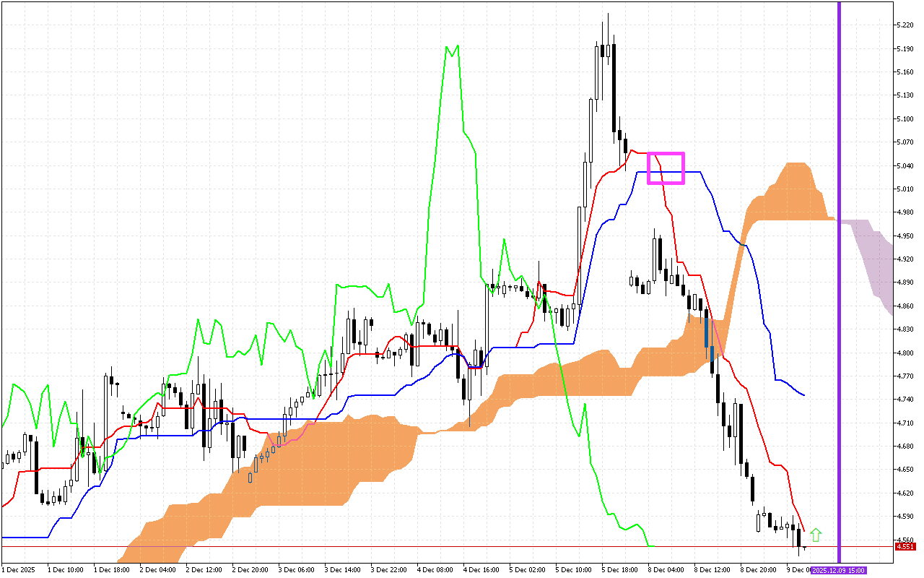924x578 pixels.
Task: Click the 3 Dec 14:00 time axis label
Action: pos(342,570)
